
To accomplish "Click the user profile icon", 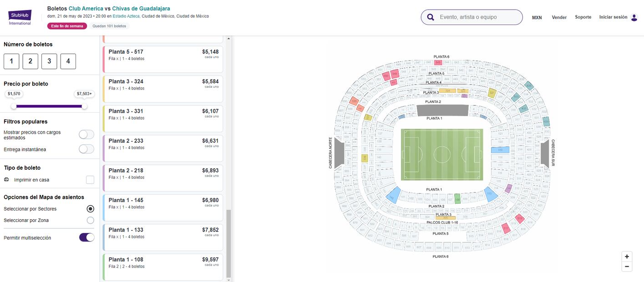I will pos(634,17).
